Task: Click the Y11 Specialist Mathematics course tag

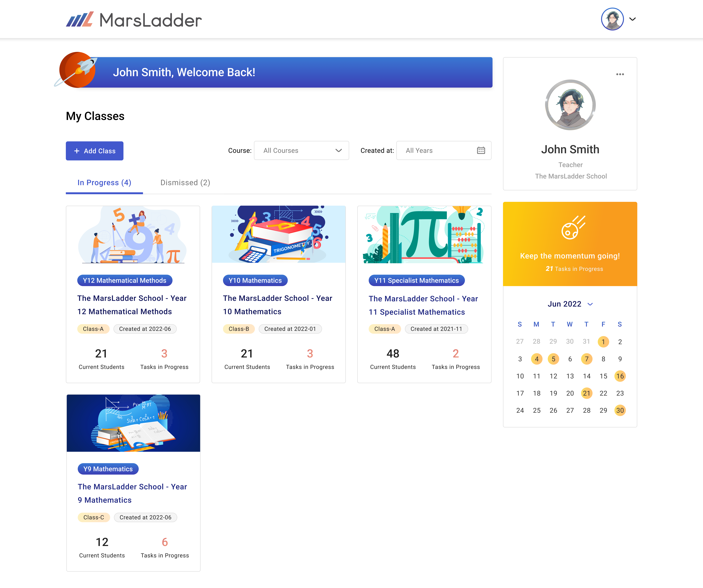Action: coord(416,280)
